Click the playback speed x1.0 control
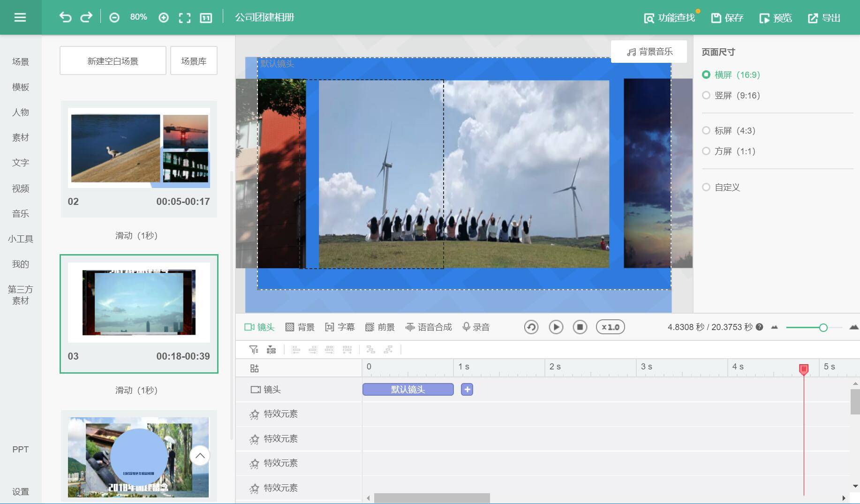Viewport: 860px width, 504px height. (x=610, y=327)
